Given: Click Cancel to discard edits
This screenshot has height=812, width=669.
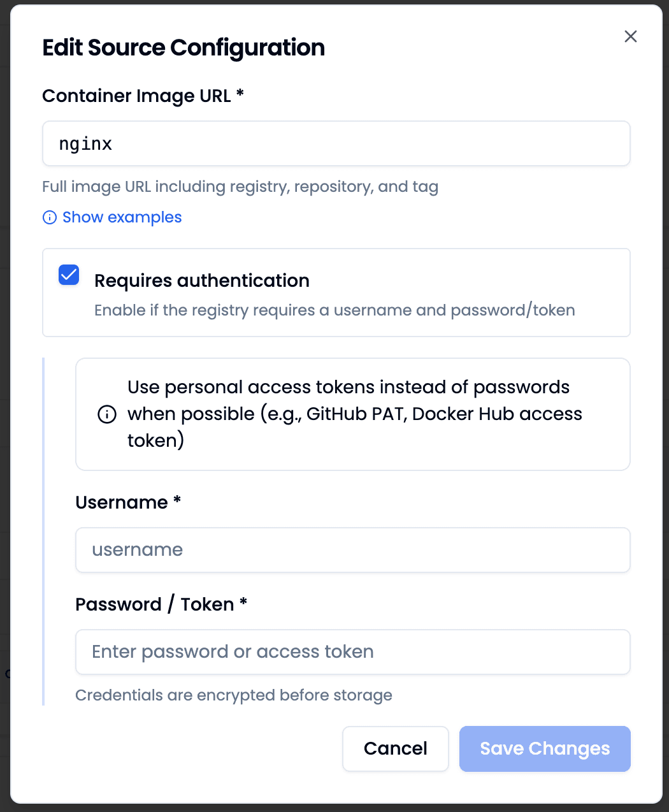Looking at the screenshot, I should pos(395,748).
